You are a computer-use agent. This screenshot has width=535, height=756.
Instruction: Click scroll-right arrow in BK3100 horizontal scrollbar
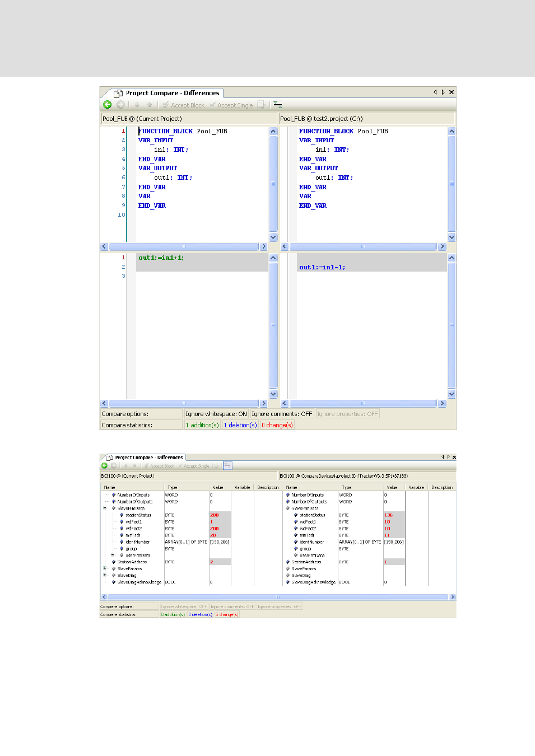[453, 597]
